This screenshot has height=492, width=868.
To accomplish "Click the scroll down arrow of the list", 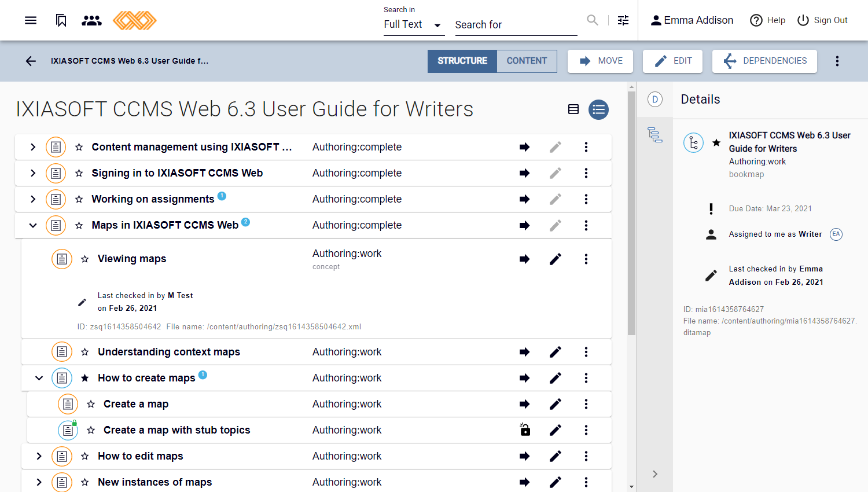I will click(x=631, y=487).
